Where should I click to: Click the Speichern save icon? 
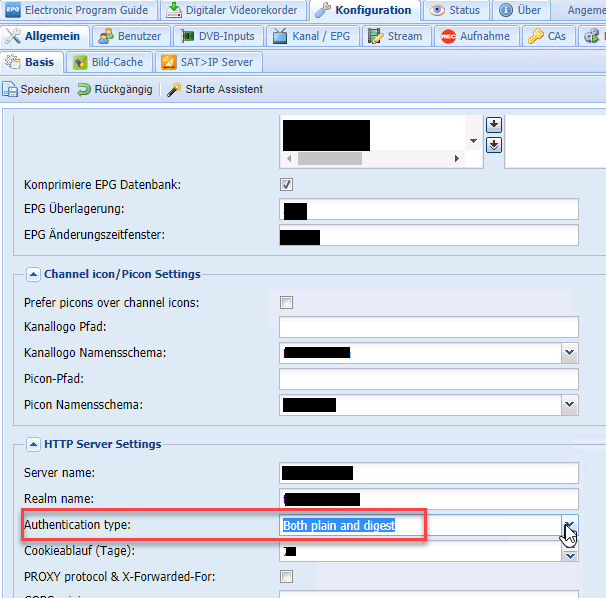coord(11,90)
